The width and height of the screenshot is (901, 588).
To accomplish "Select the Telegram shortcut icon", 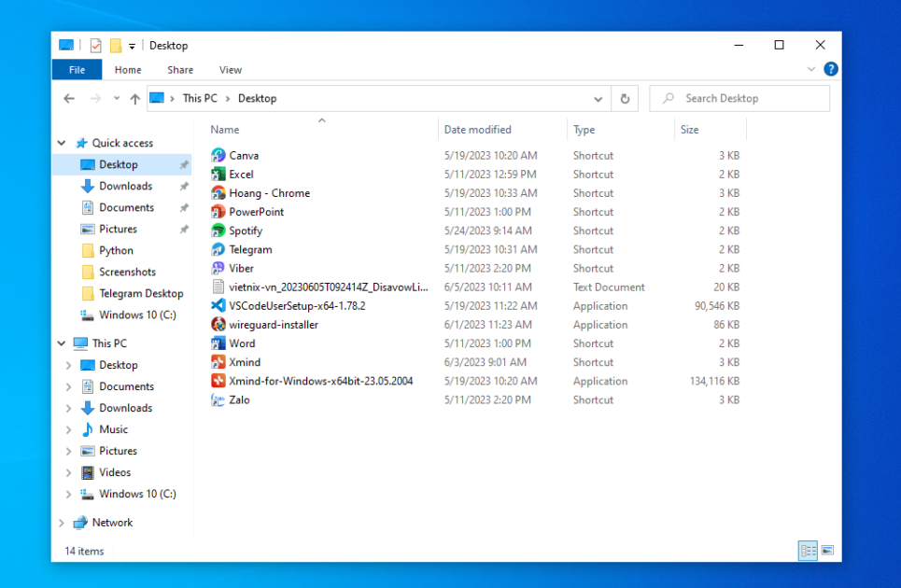I will [x=218, y=249].
